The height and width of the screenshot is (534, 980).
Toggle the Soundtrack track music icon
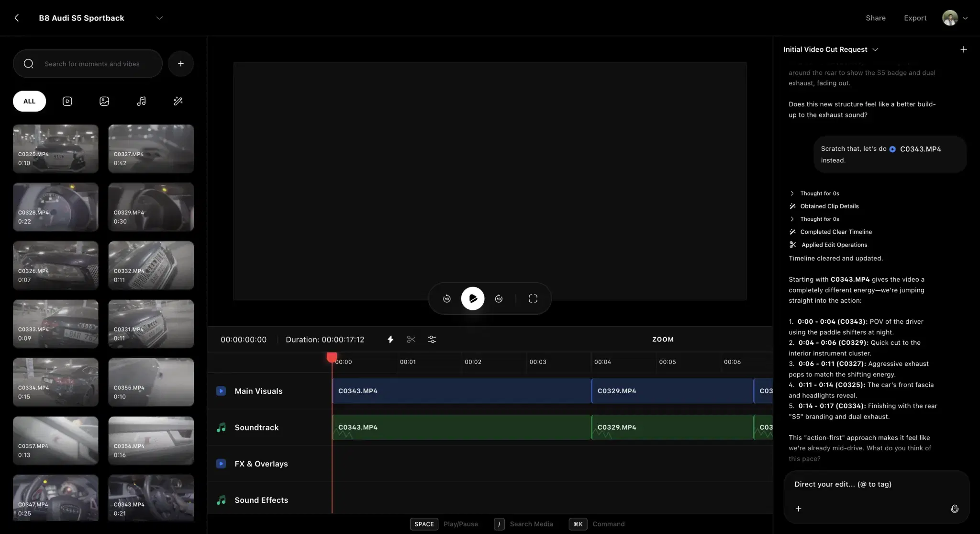tap(221, 427)
